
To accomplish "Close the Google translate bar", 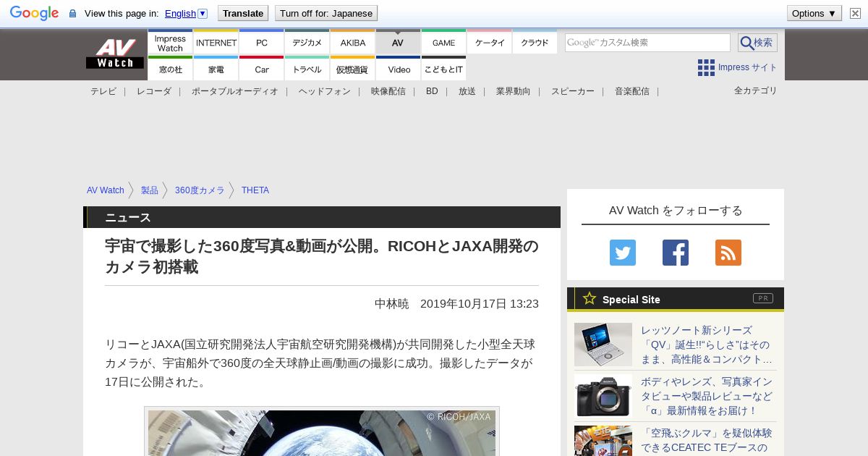I will click(x=855, y=13).
